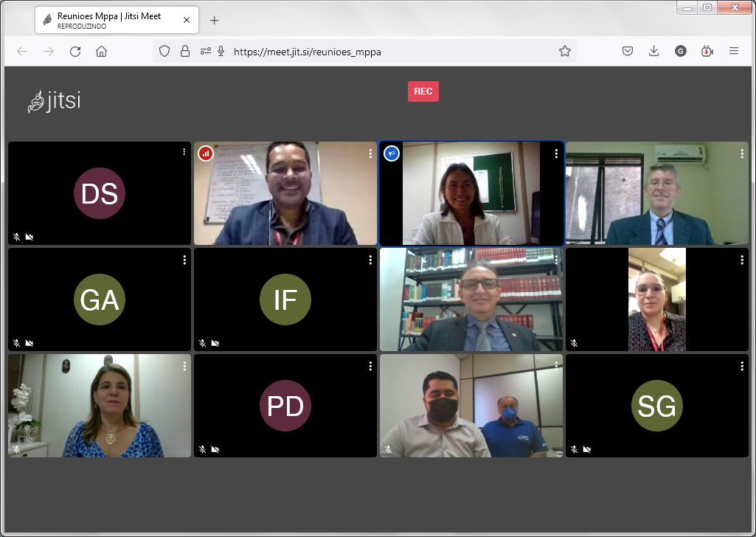
Task: Click the meet.jit.si URL address field
Action: [364, 52]
